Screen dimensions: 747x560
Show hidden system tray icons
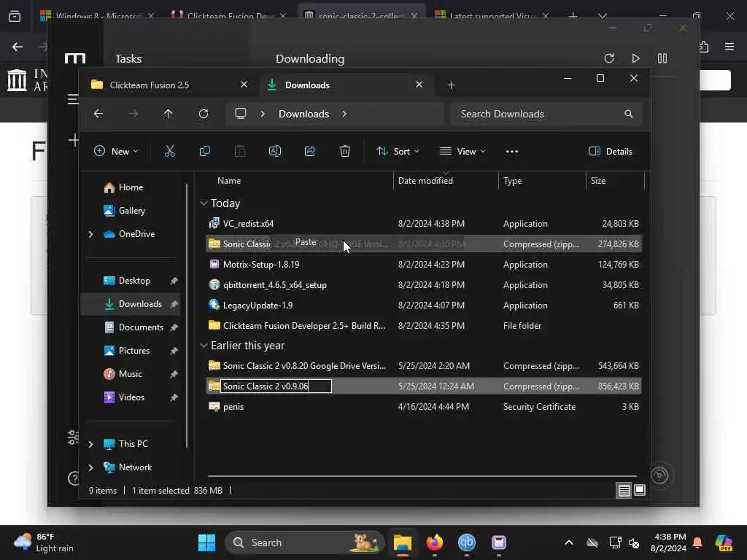tap(569, 542)
